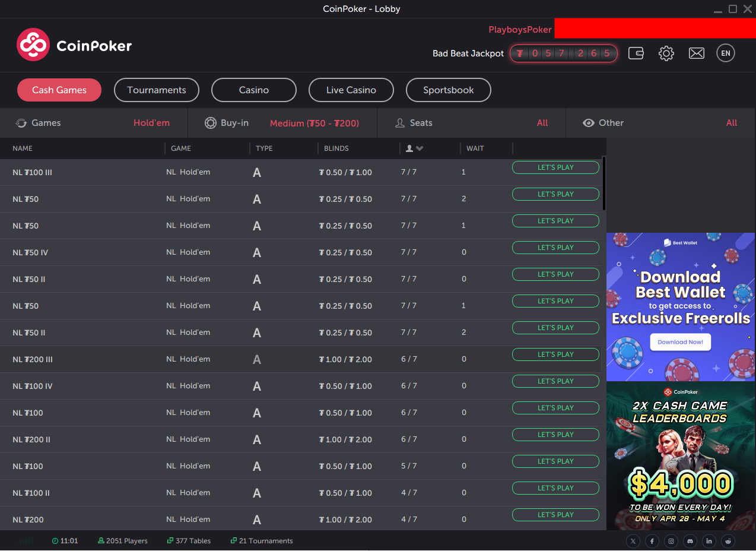
Task: Open CoinPoker's LinkedIn page
Action: pyautogui.click(x=709, y=541)
